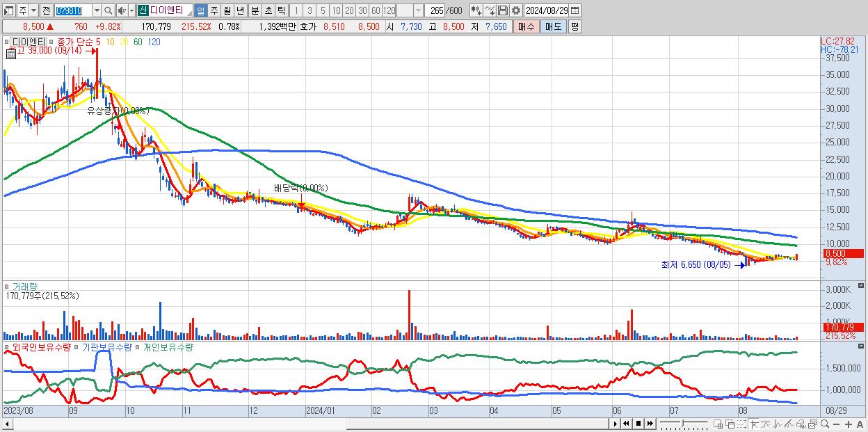The height and width of the screenshot is (432, 868).
Task: Click the chart window copy icon
Action: tap(812, 424)
